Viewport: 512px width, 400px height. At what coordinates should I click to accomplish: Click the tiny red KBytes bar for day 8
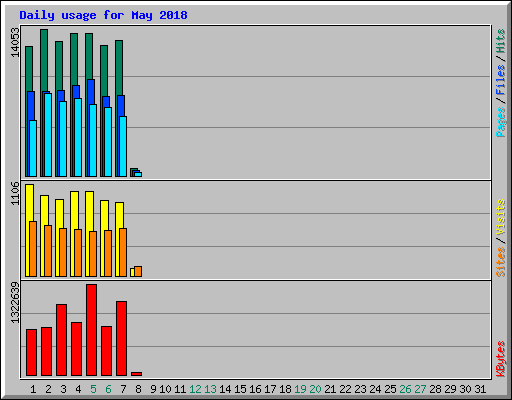click(x=137, y=374)
